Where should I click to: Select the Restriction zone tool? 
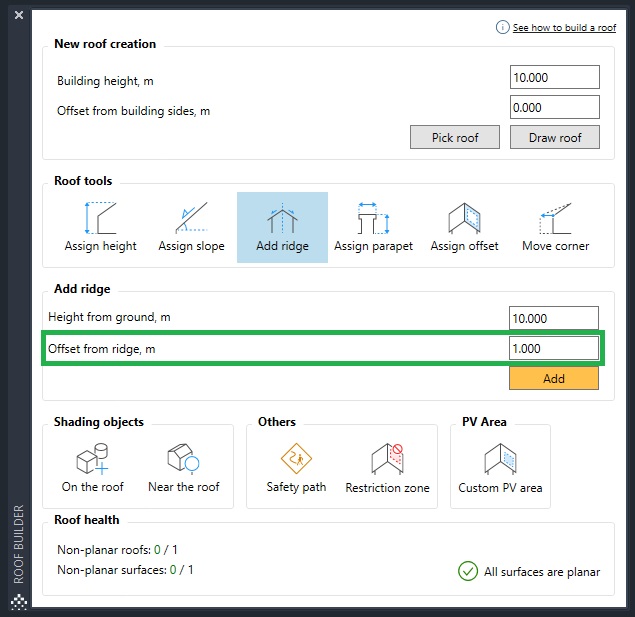coord(387,467)
